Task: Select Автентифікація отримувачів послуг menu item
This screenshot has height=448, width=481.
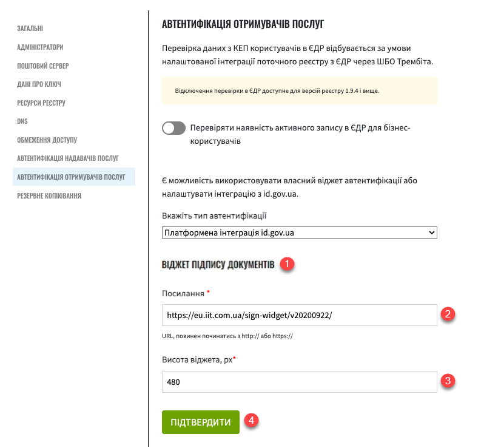Action: (70, 177)
